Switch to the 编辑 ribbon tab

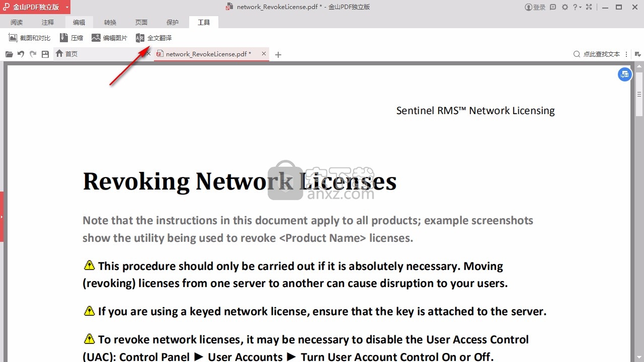pyautogui.click(x=79, y=23)
